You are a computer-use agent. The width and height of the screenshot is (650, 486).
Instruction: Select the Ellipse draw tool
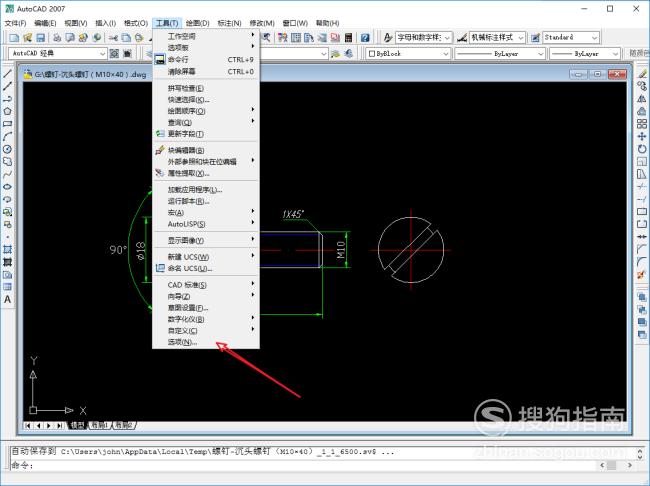point(7,187)
